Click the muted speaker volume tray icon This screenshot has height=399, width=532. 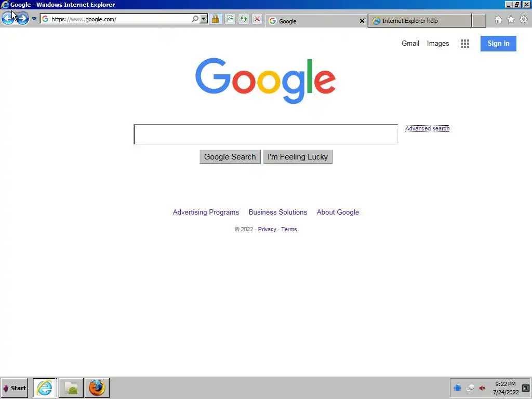pos(482,388)
